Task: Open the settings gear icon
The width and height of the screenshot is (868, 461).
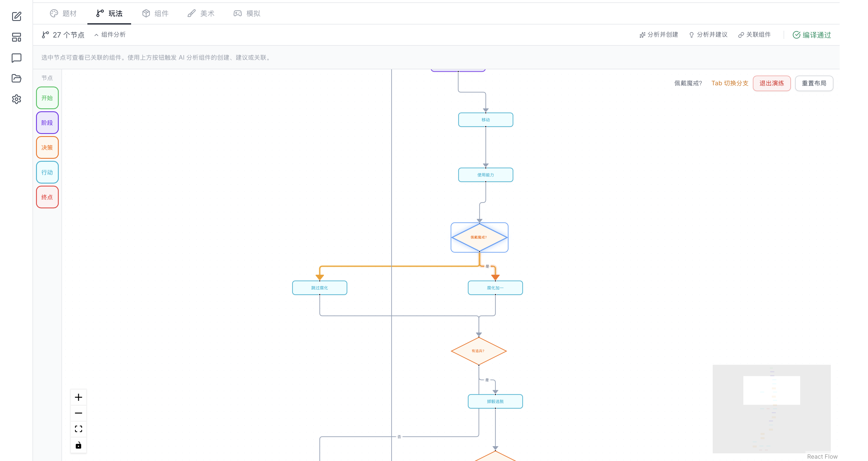Action: [x=17, y=99]
